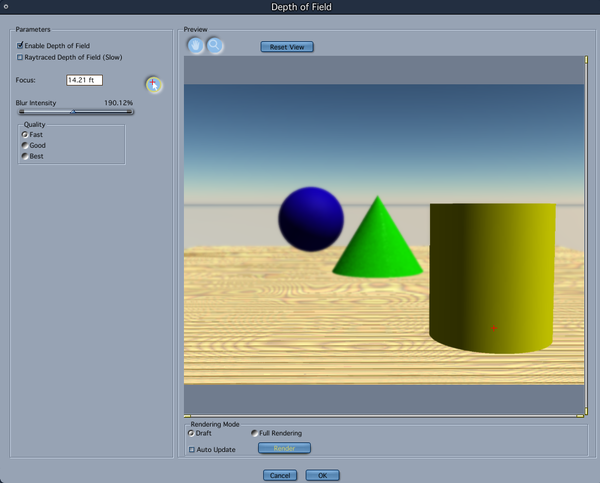This screenshot has height=483, width=600.
Task: Activate the pick focus point tool
Action: 154,85
